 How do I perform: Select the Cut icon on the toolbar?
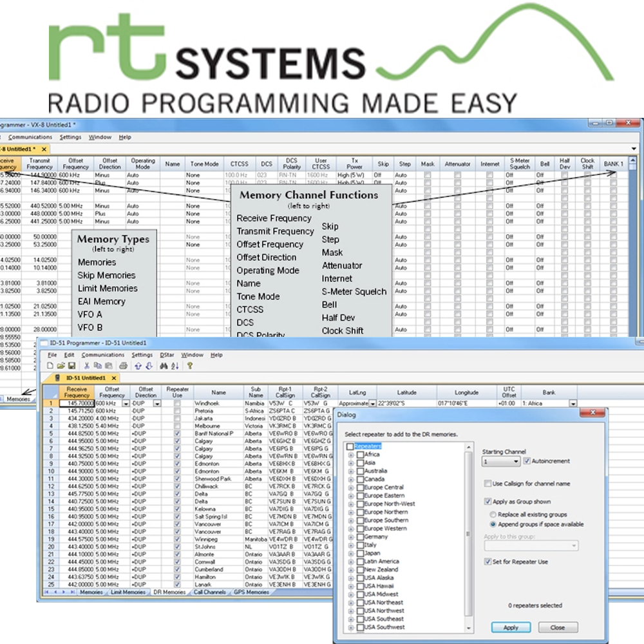(86, 365)
